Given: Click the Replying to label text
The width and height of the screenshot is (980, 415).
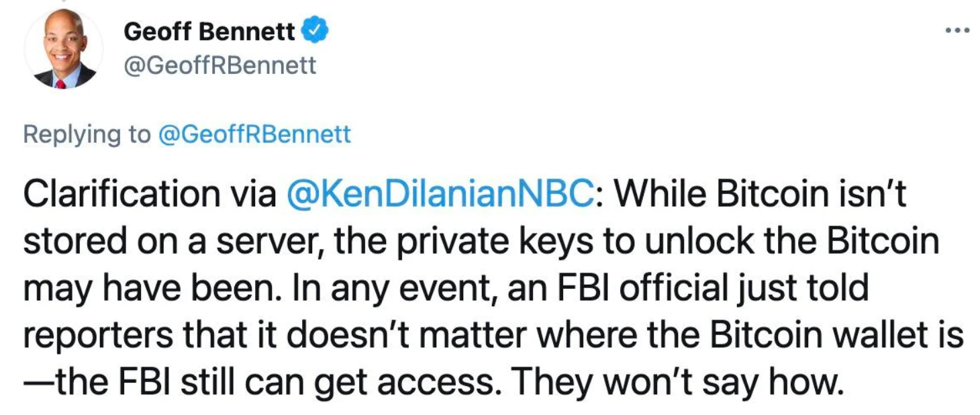Looking at the screenshot, I should (x=86, y=134).
